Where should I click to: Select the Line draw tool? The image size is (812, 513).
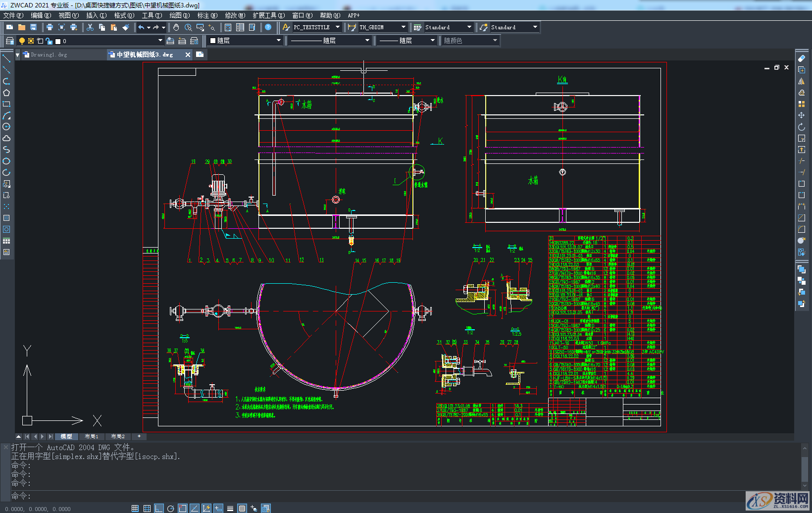coord(6,58)
